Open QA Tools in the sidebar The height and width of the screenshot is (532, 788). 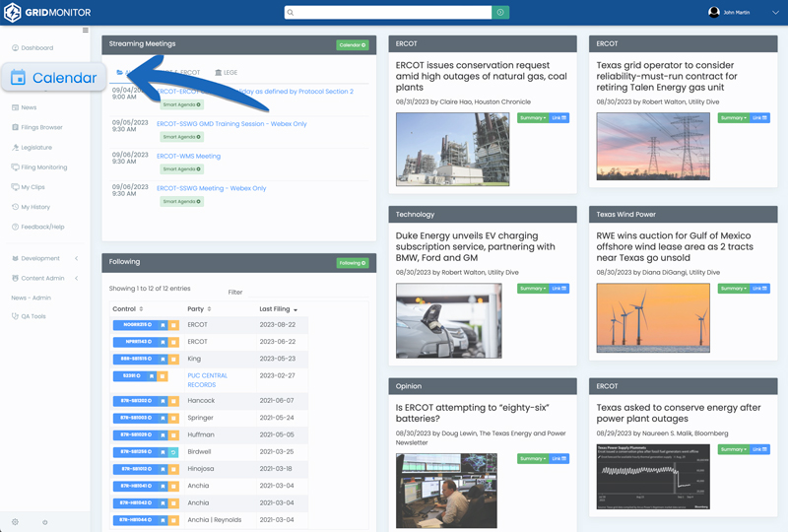[29, 317]
